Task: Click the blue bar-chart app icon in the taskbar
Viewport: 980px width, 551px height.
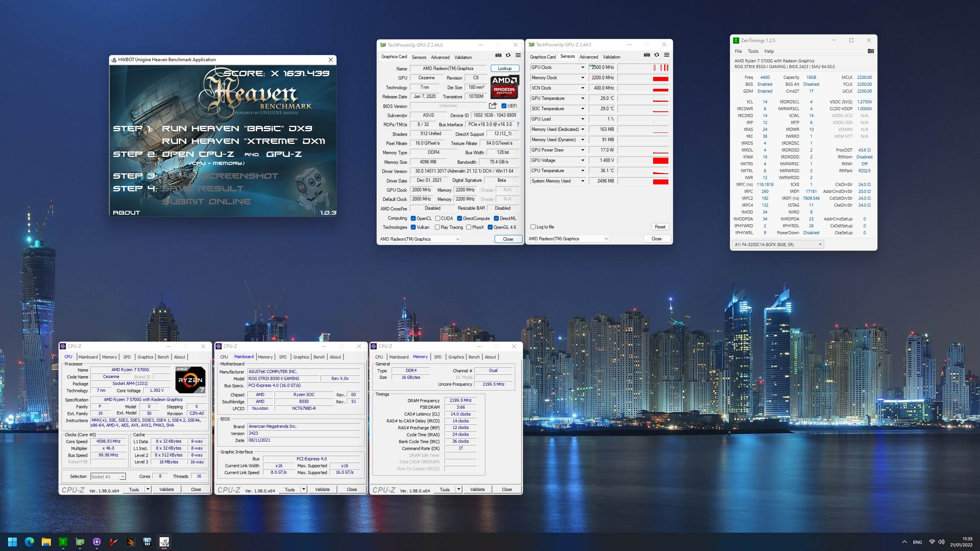Action: (147, 542)
